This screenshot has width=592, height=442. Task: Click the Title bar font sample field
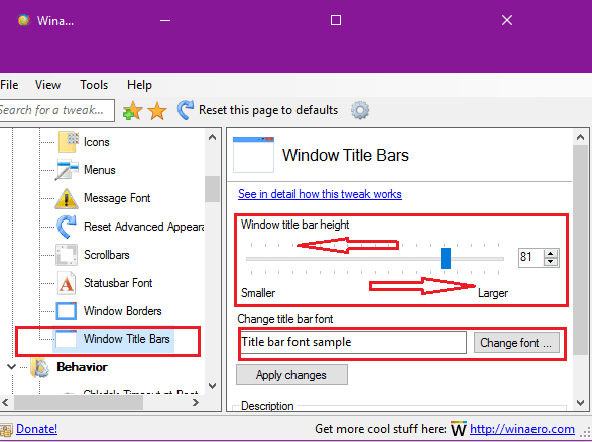pos(353,342)
